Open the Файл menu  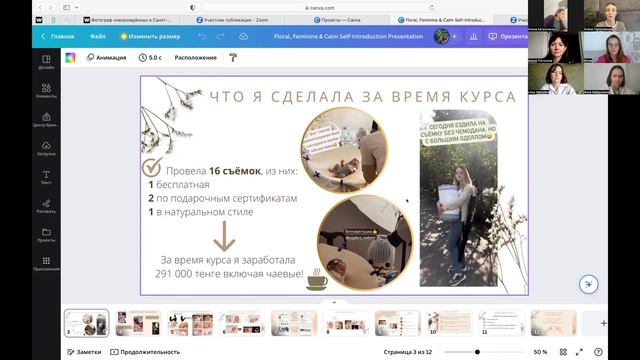coord(98,36)
